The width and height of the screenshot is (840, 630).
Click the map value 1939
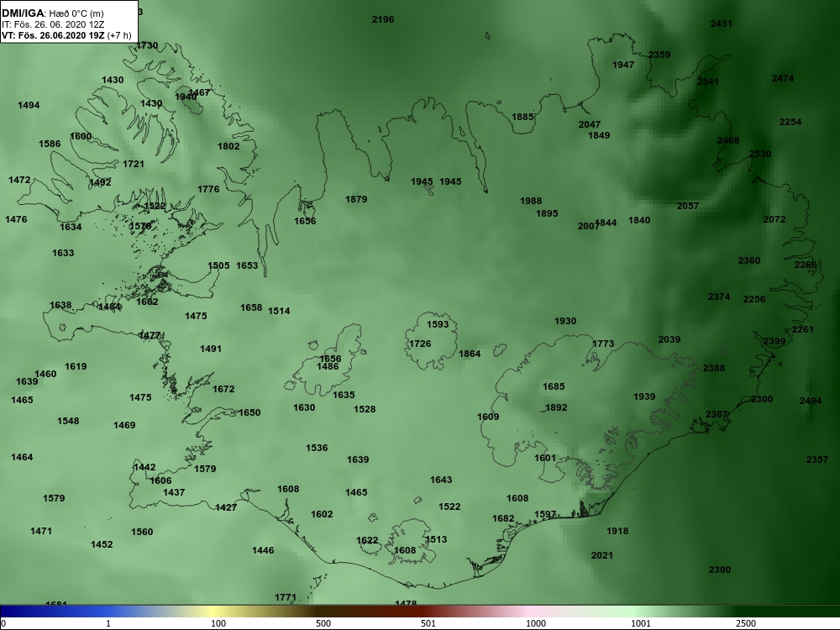tap(644, 396)
